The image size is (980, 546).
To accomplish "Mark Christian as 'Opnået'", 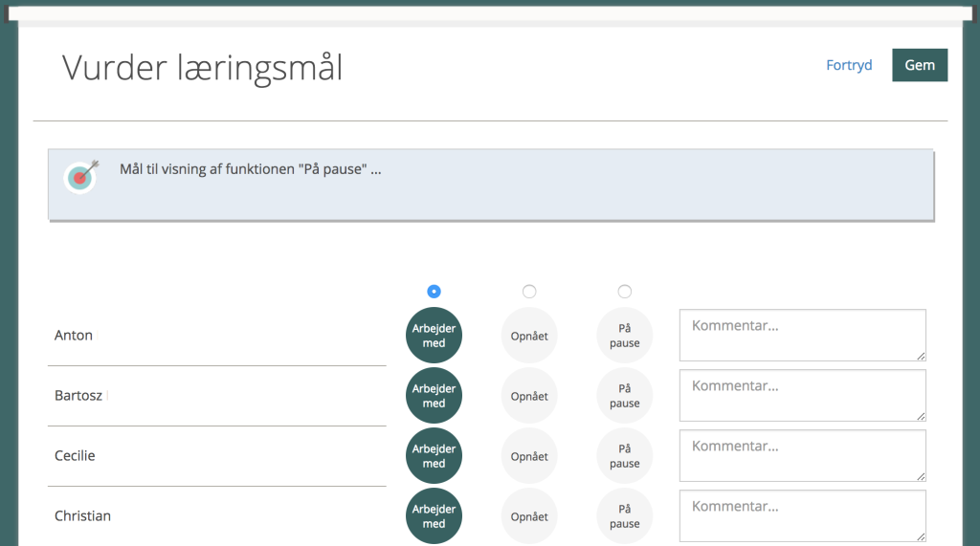I will click(x=529, y=516).
